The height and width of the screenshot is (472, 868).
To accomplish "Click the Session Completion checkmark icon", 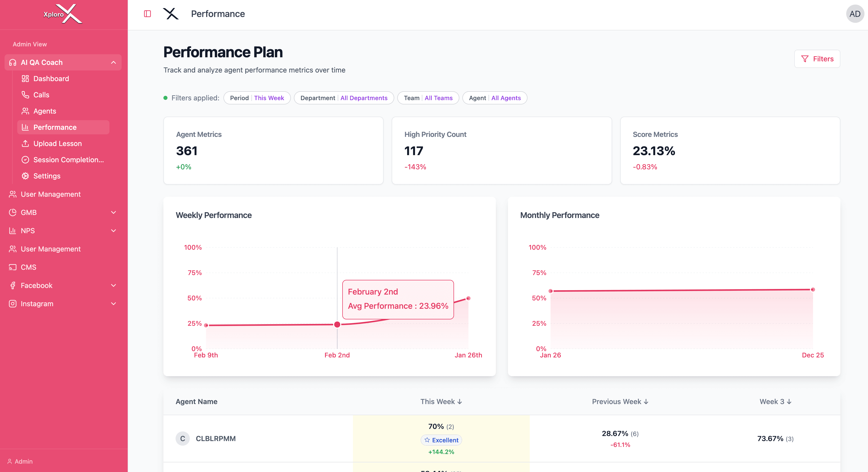I will [x=25, y=159].
